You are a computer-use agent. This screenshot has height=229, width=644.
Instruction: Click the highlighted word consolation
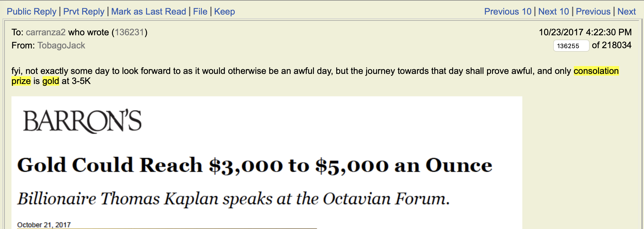tap(596, 71)
